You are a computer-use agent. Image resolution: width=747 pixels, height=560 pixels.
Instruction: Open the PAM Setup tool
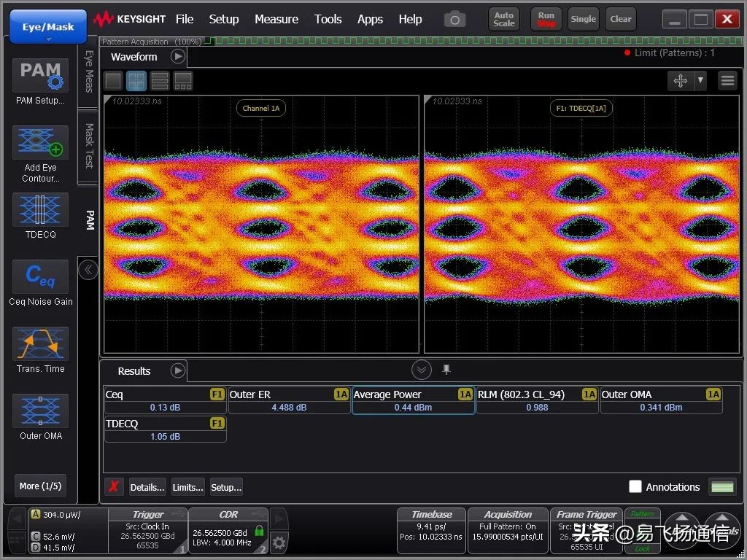tap(40, 76)
